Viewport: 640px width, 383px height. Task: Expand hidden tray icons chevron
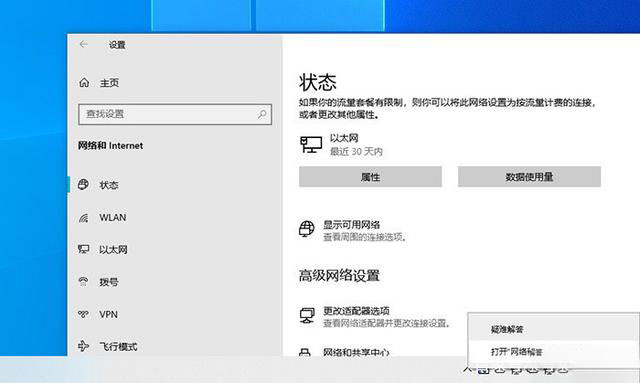pyautogui.click(x=468, y=369)
